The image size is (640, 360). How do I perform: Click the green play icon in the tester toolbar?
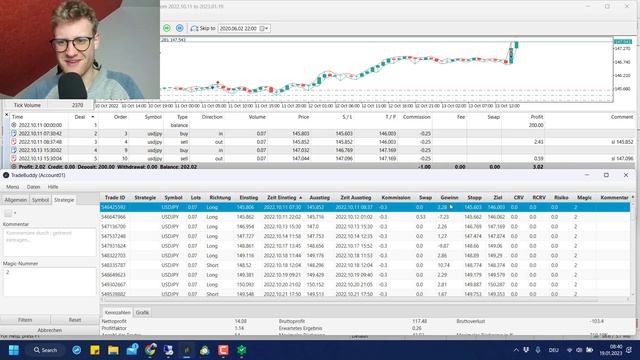(x=167, y=28)
